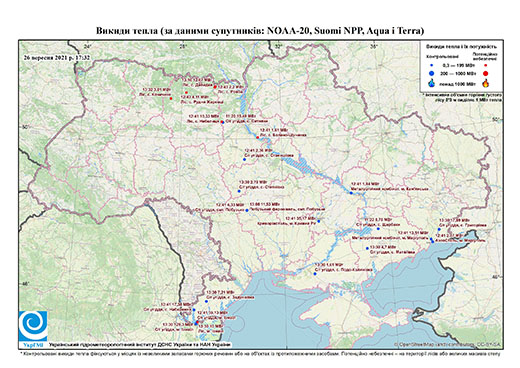Click the blue marker for 13:30 7,21 MW
The image size is (520, 368).
pyautogui.click(x=206, y=301)
